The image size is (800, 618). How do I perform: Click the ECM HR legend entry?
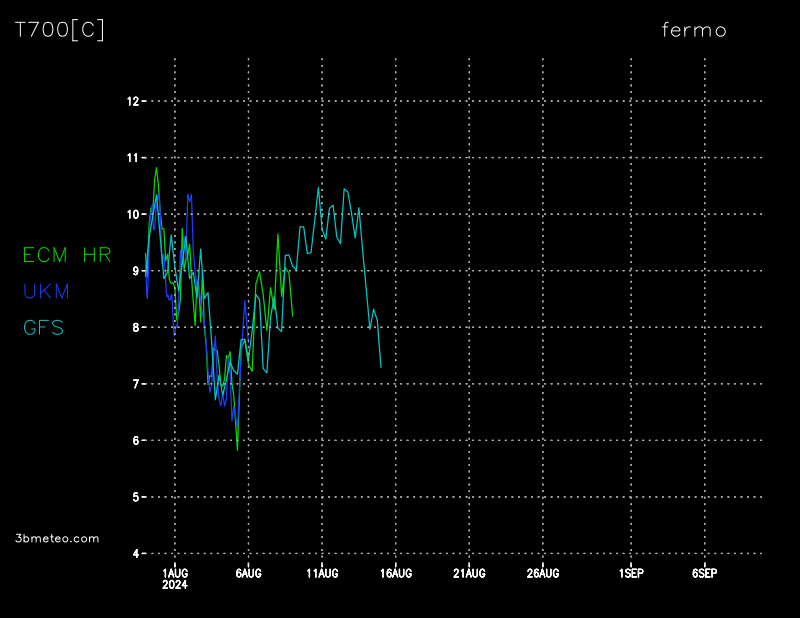(x=67, y=255)
